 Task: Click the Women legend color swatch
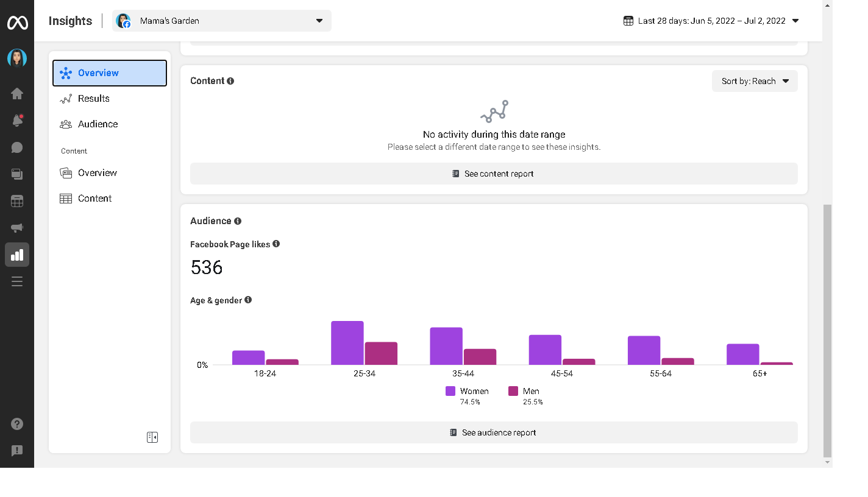[x=450, y=391]
